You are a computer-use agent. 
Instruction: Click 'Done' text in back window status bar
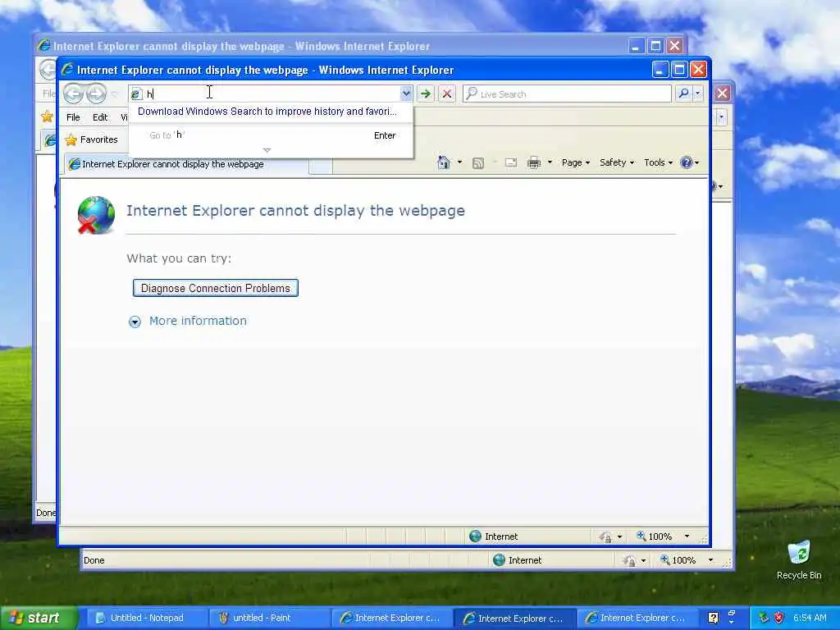(94, 560)
